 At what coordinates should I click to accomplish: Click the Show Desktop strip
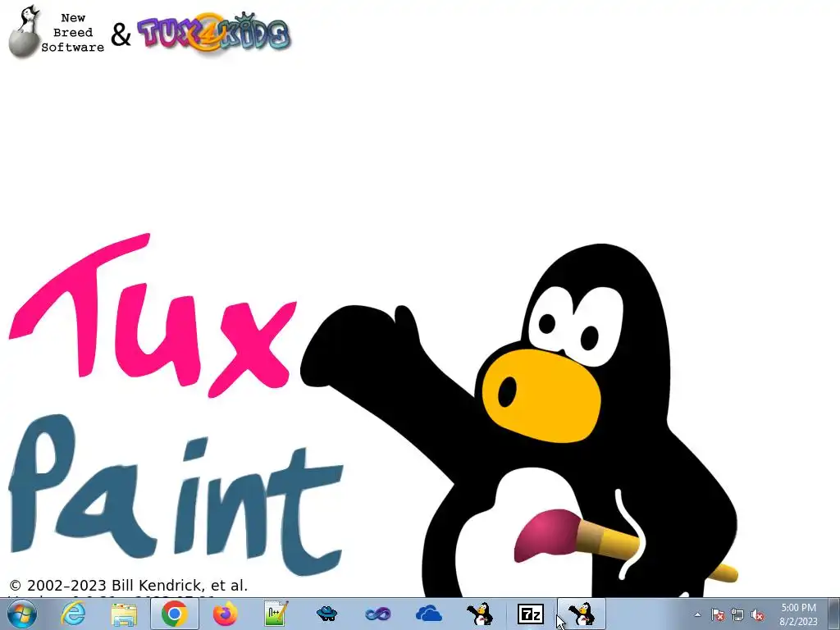(x=833, y=614)
